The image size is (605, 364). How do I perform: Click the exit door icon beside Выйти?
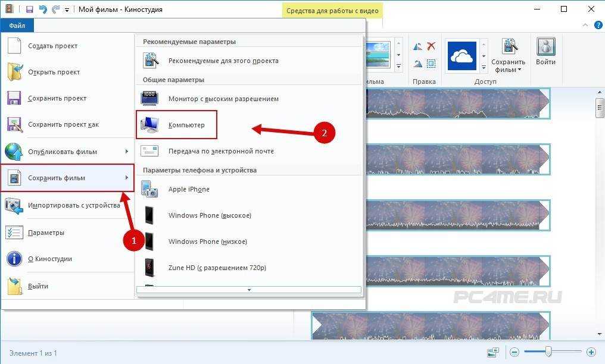click(x=15, y=286)
